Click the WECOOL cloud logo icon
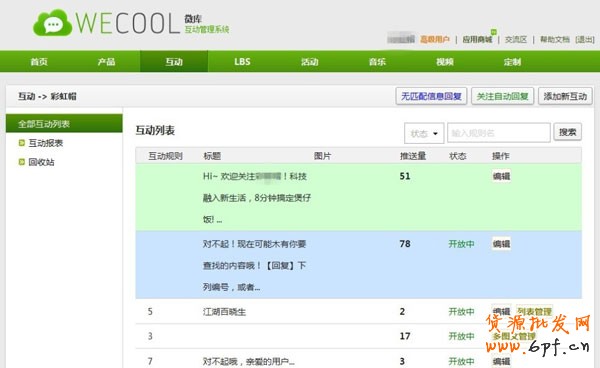The image size is (600, 368). pyautogui.click(x=52, y=23)
